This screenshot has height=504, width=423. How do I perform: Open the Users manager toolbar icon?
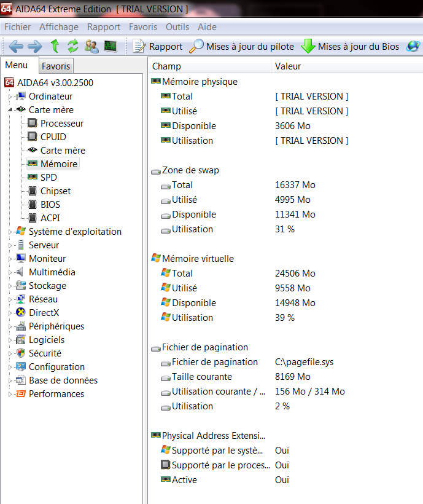(91, 46)
